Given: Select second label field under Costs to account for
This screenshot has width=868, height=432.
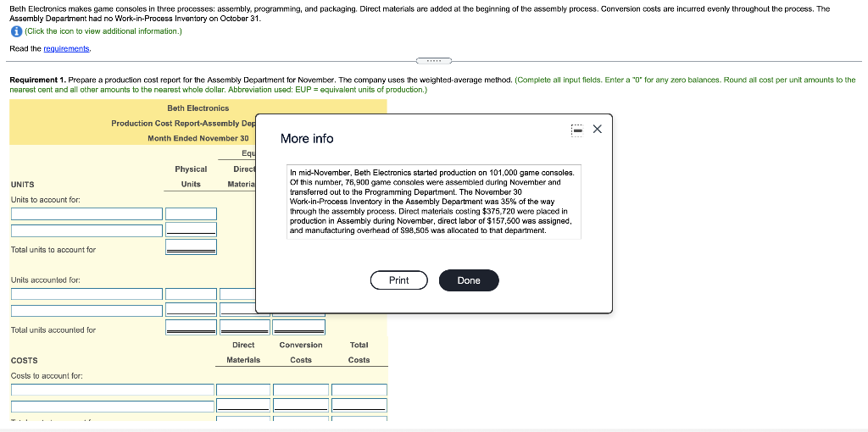Looking at the screenshot, I should 113,407.
